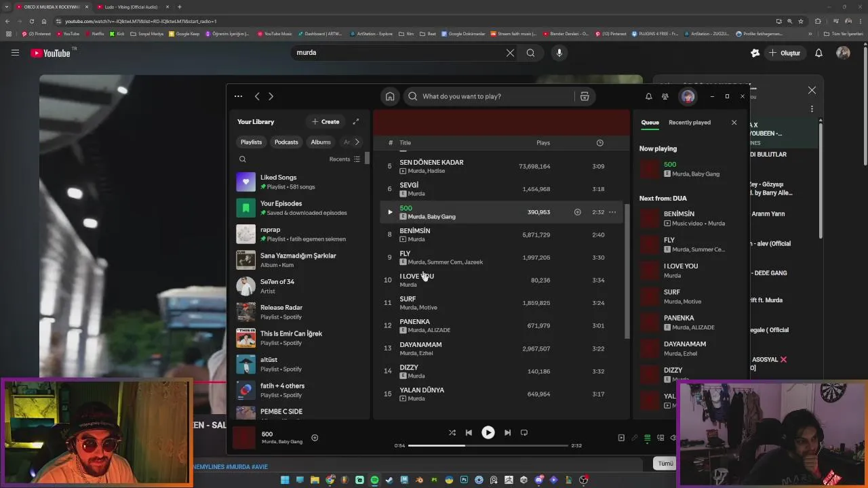Open Spotify from Windows taskbar
The width and height of the screenshot is (868, 488).
(374, 480)
